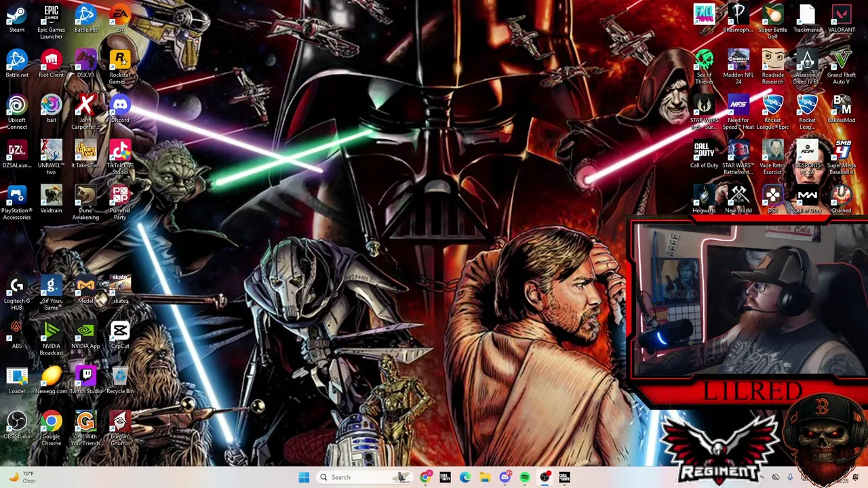The image size is (868, 488).
Task: Expand the hidden system tray icons
Action: [761, 478]
